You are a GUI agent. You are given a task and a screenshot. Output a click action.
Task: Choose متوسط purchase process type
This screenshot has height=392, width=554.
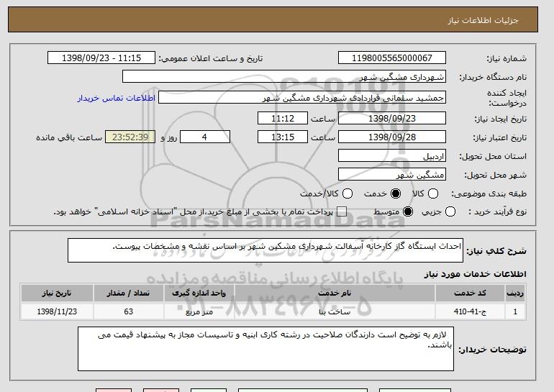pyautogui.click(x=408, y=212)
